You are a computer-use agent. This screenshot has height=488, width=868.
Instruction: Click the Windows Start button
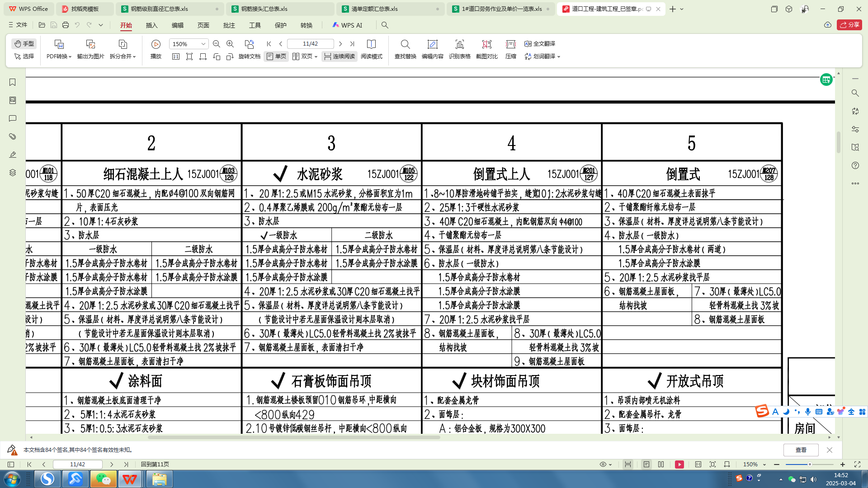12,479
